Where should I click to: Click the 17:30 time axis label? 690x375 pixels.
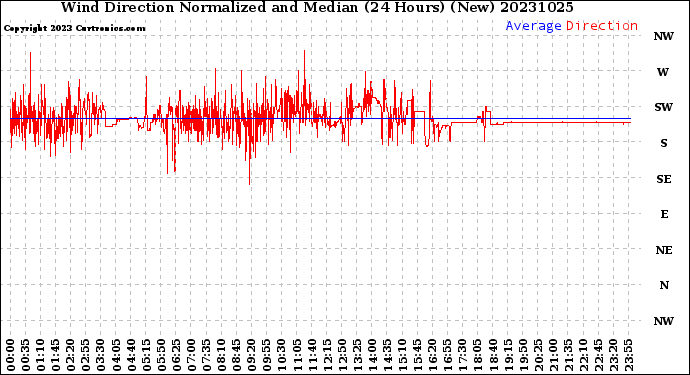462,355
